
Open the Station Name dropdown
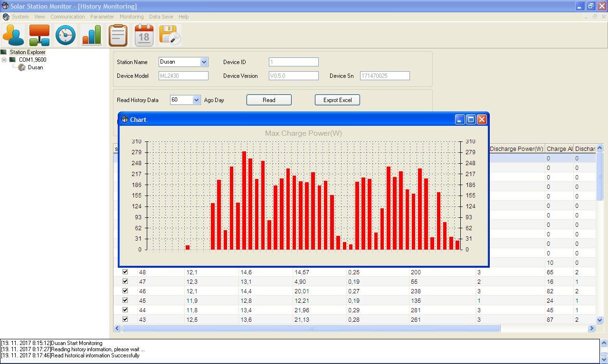tap(204, 62)
